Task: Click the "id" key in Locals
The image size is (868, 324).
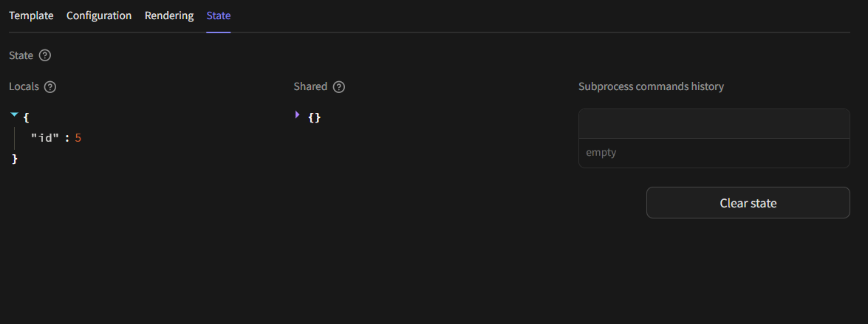Action: 44,137
